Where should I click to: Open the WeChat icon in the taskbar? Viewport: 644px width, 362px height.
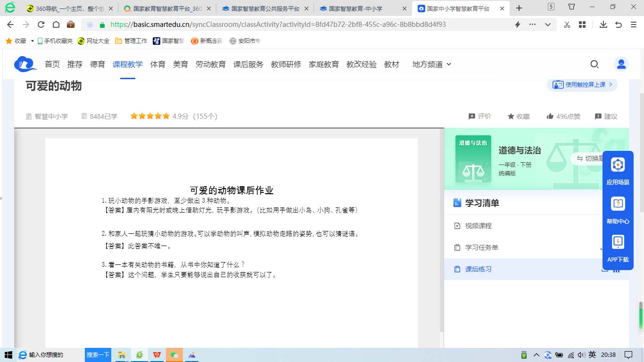click(174, 355)
